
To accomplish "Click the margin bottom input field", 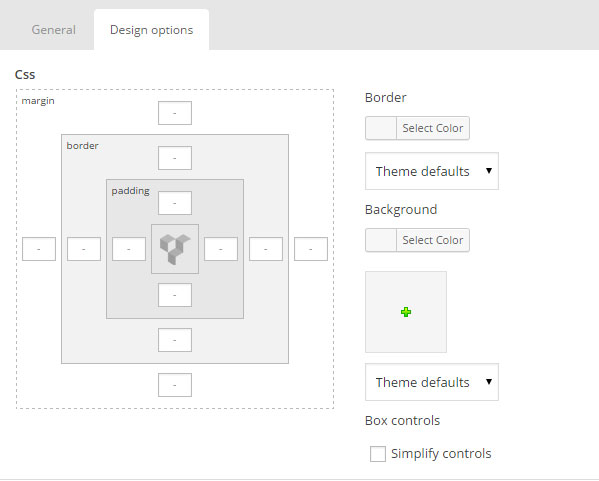I will pos(175,385).
